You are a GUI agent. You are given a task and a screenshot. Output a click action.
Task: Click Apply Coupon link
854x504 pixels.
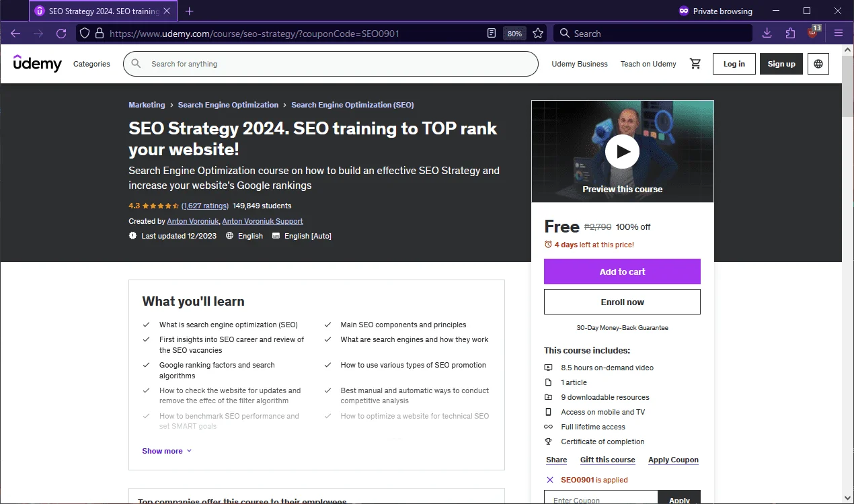[x=673, y=460]
